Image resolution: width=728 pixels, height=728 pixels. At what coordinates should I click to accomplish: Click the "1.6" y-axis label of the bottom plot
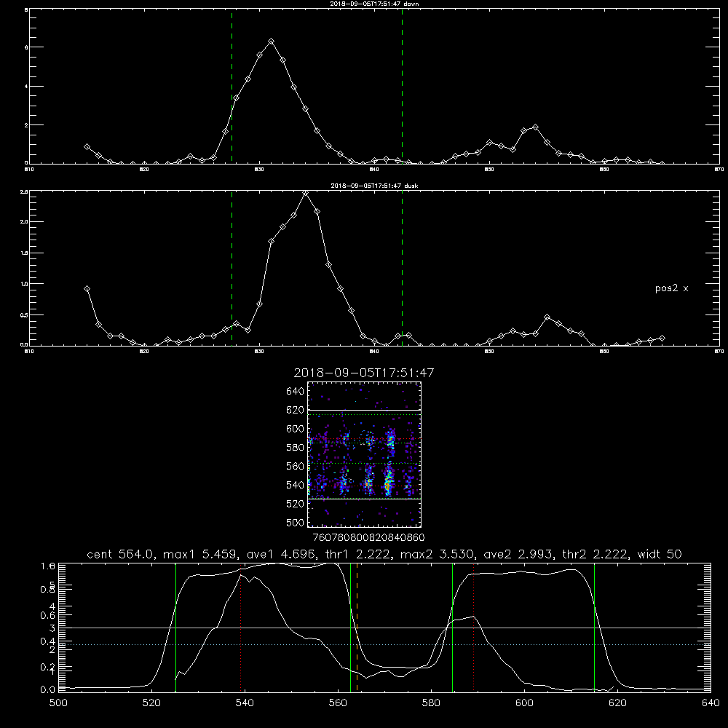[48, 566]
